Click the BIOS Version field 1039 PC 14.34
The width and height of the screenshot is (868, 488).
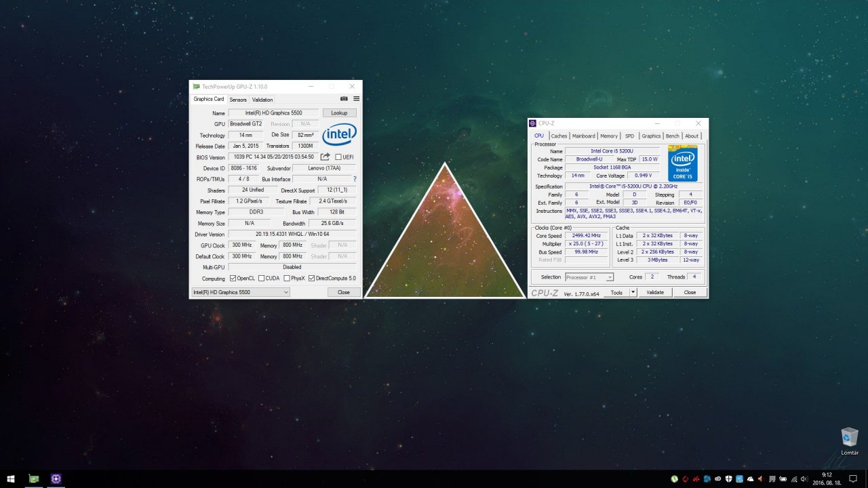273,157
